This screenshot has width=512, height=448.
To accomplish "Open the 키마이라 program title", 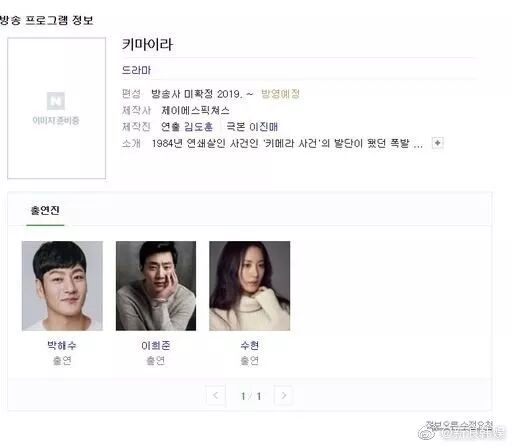I will 147,44.
